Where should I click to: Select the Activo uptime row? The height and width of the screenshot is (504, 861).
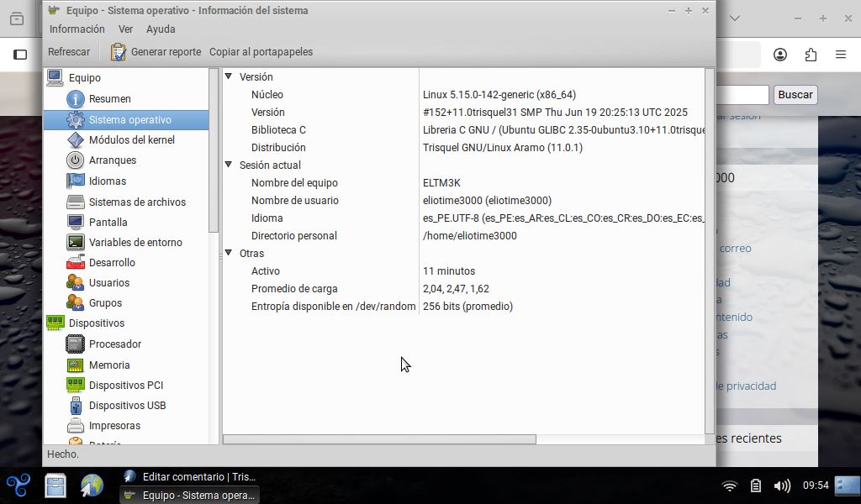pos(463,271)
